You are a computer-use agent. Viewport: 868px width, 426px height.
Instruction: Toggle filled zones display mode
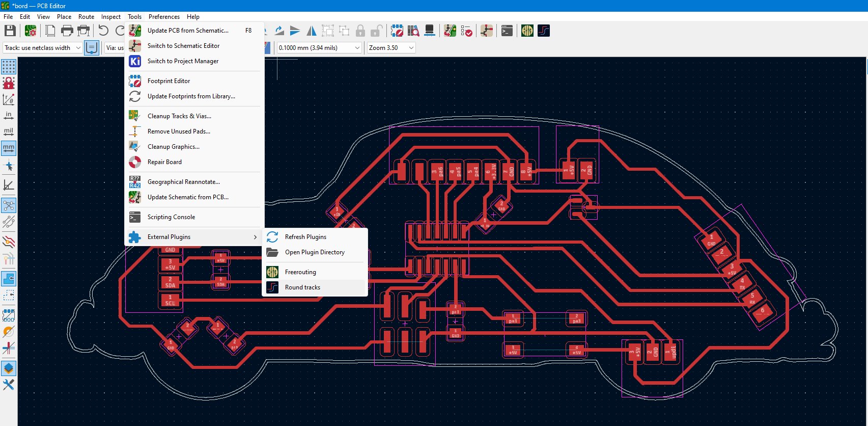coord(9,279)
